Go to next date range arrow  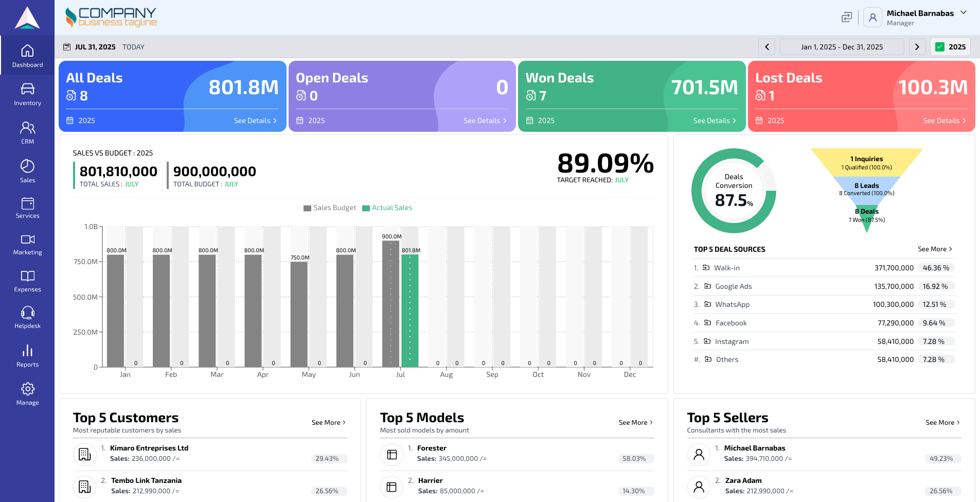click(x=917, y=47)
